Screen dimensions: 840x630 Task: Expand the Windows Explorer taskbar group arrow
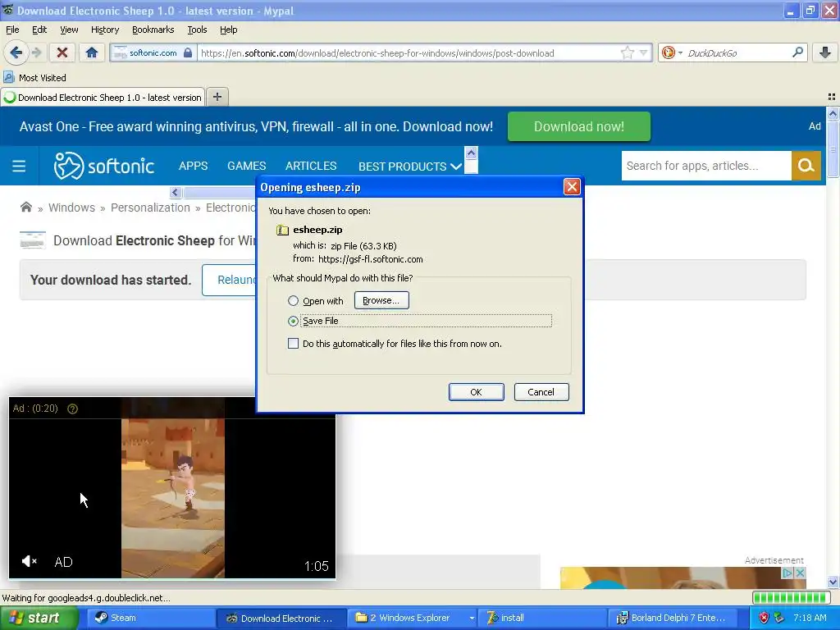click(472, 618)
